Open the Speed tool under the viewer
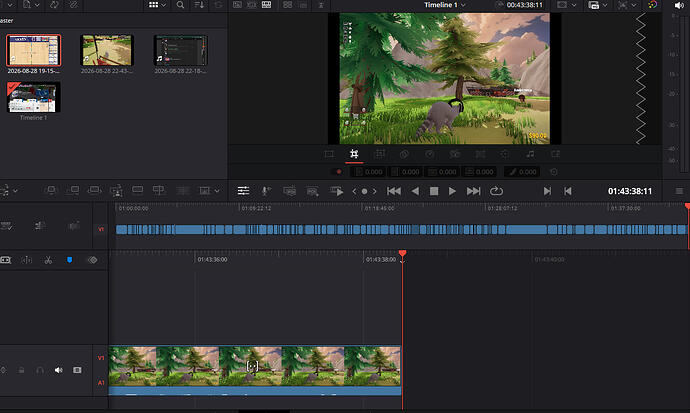Viewport: 690px width, 413px height. 429,154
